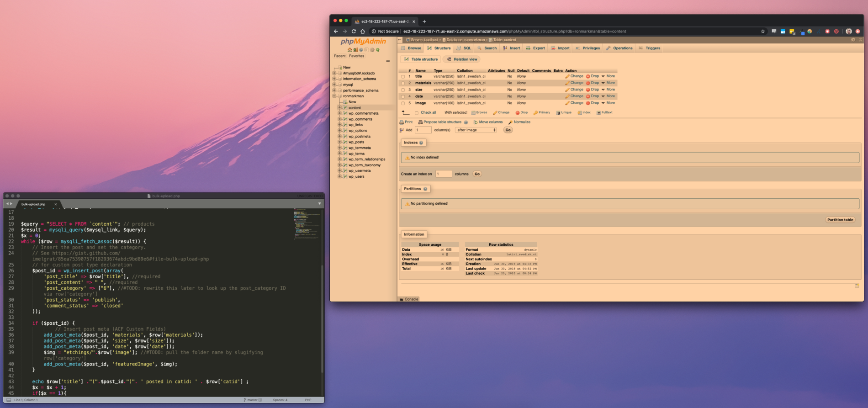Image resolution: width=868 pixels, height=408 pixels.
Task: Add Fulltext index to selected columns
Action: click(604, 112)
